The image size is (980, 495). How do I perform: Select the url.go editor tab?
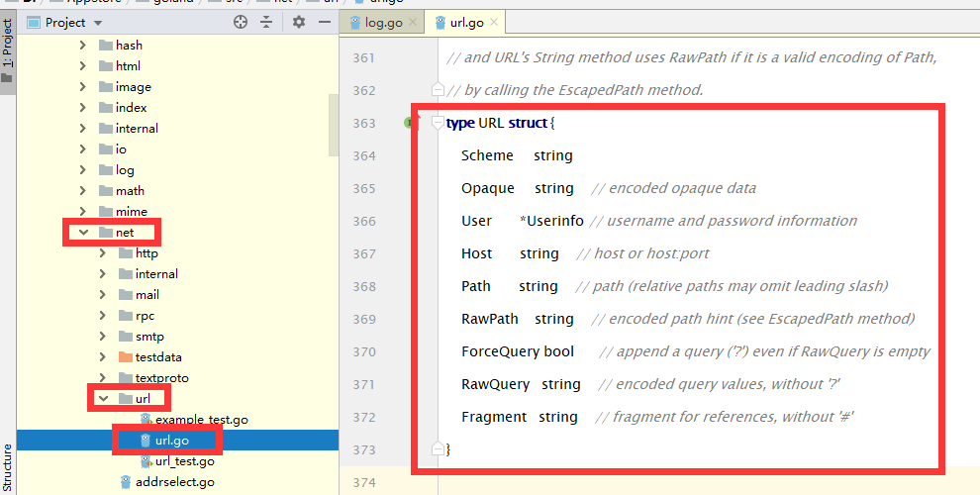coord(467,23)
